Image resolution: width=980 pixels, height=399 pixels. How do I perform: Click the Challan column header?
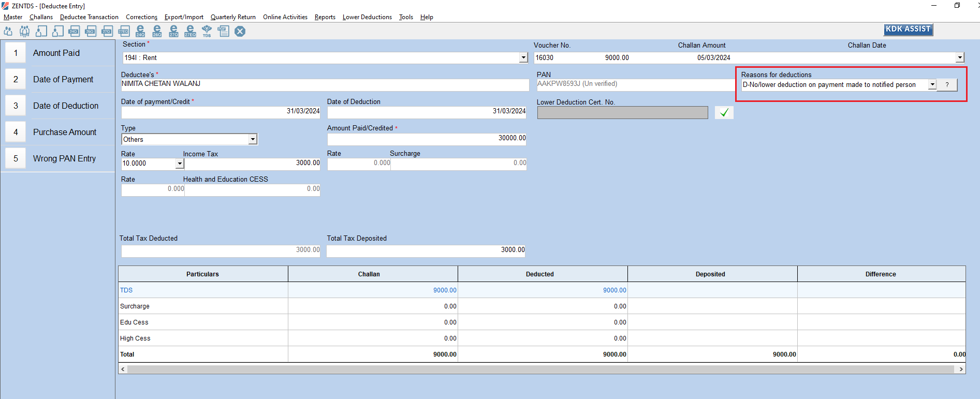pyautogui.click(x=373, y=274)
